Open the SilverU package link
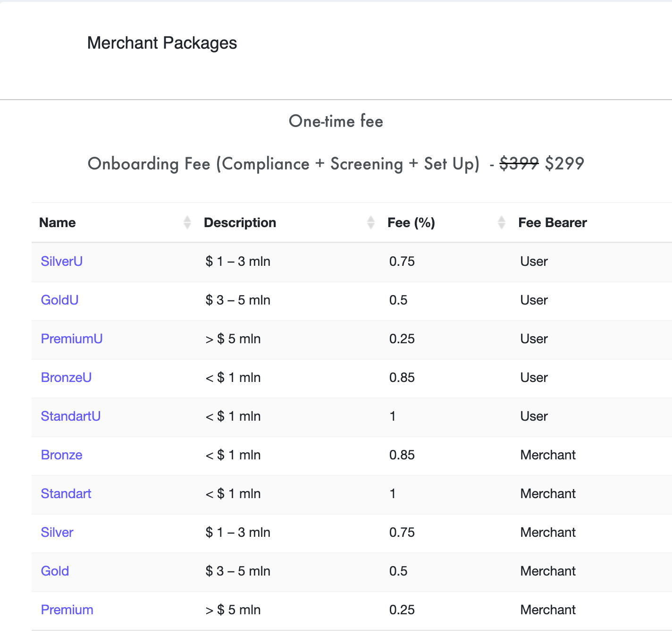The image size is (672, 644). coord(62,262)
